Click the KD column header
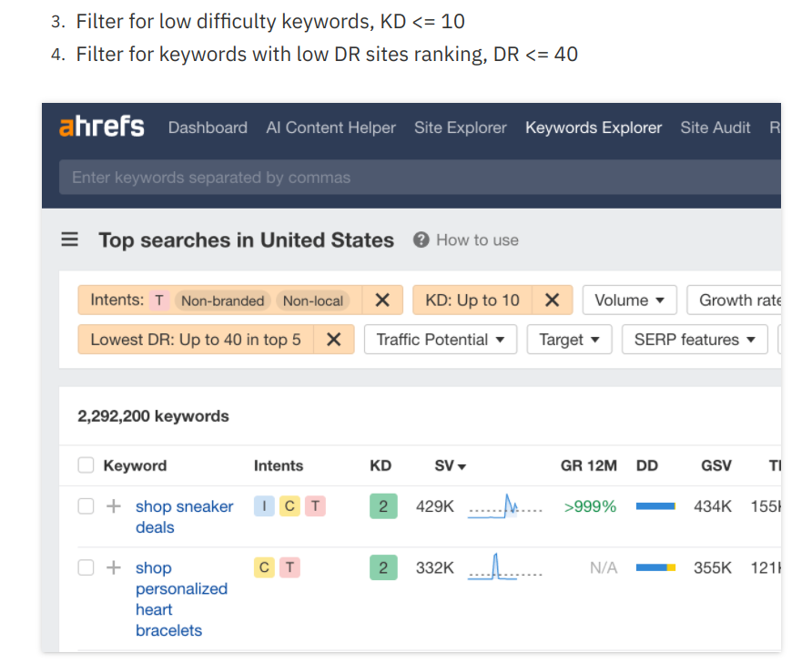 (381, 465)
